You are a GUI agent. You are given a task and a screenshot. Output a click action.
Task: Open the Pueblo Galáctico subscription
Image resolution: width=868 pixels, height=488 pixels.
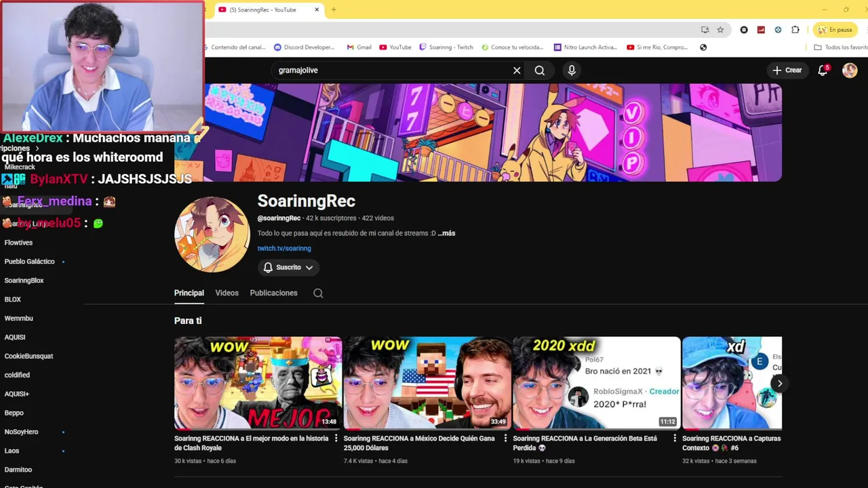[30, 262]
